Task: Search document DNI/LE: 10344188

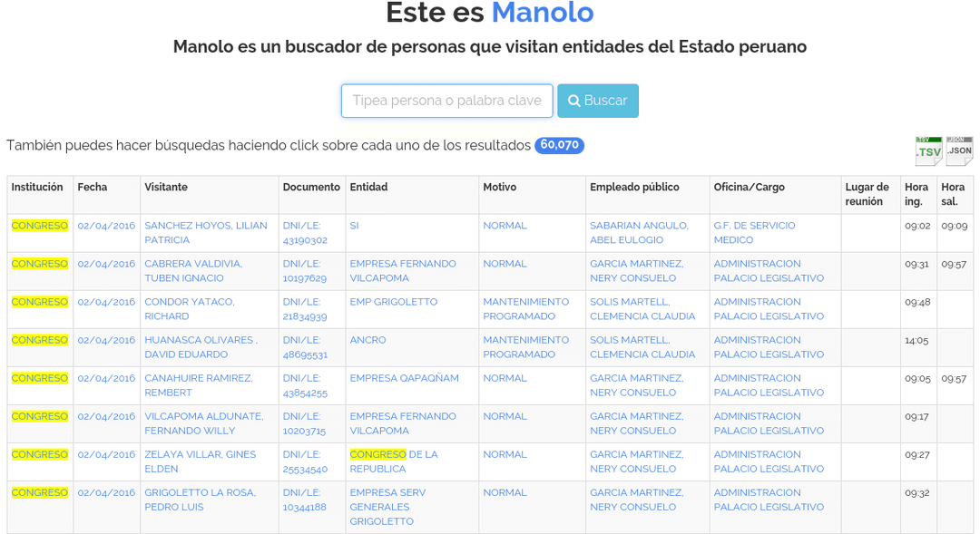Action: pyautogui.click(x=305, y=499)
